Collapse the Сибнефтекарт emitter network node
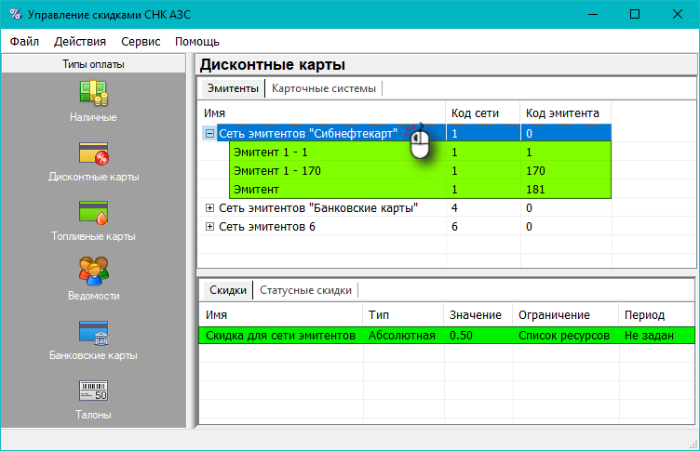Viewport: 700px width, 451px height. coord(209,133)
